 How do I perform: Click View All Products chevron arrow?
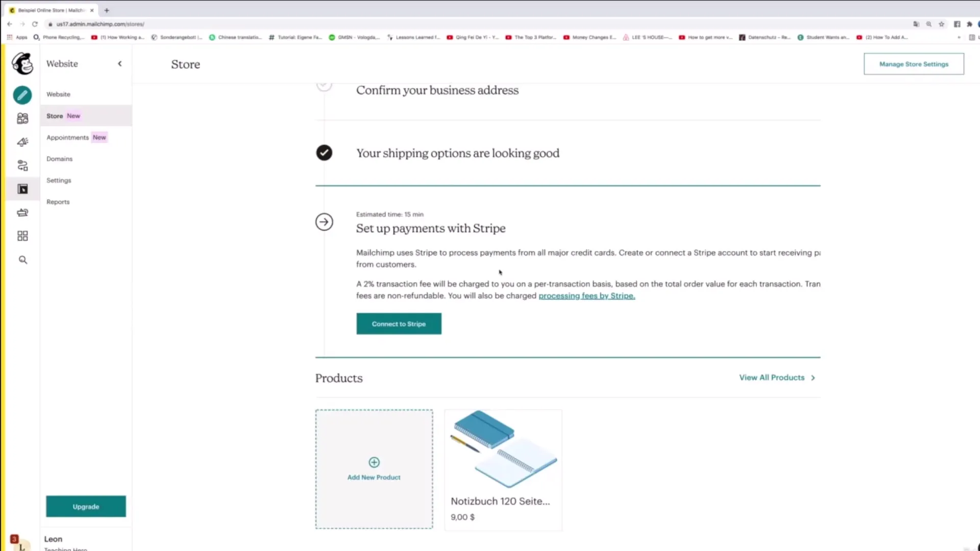pyautogui.click(x=813, y=378)
